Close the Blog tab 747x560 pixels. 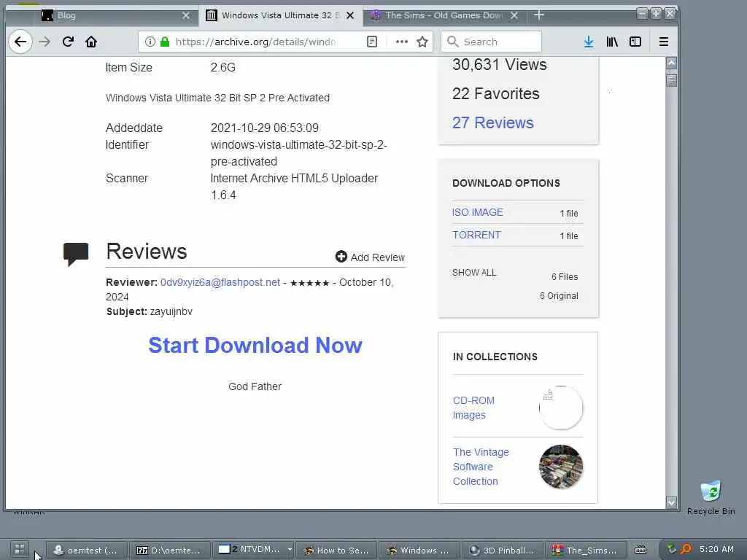(x=186, y=15)
